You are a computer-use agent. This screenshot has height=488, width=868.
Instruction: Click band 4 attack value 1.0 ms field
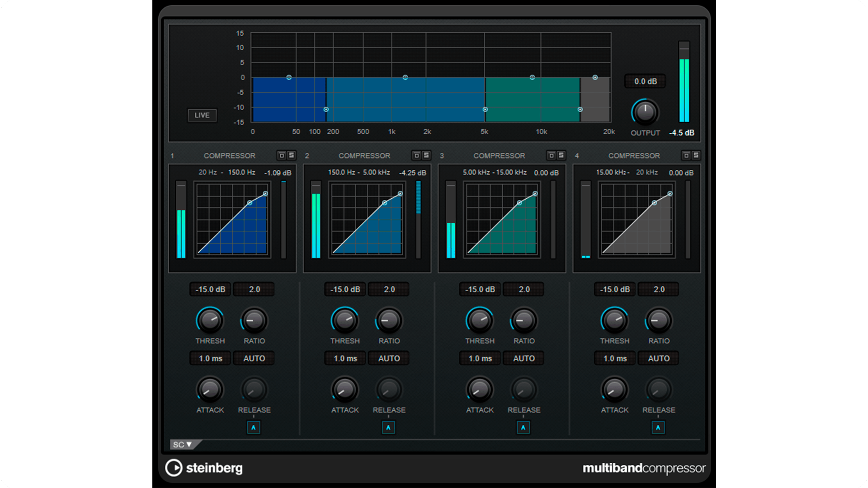pos(614,358)
